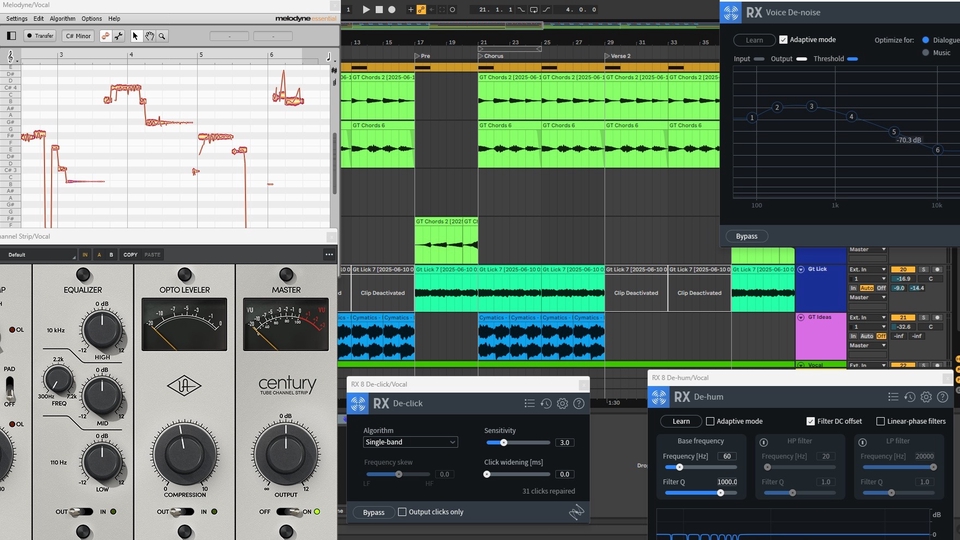Open the Century strip Default preset dropdown
Viewport: 960px width, 540px height.
coord(40,255)
